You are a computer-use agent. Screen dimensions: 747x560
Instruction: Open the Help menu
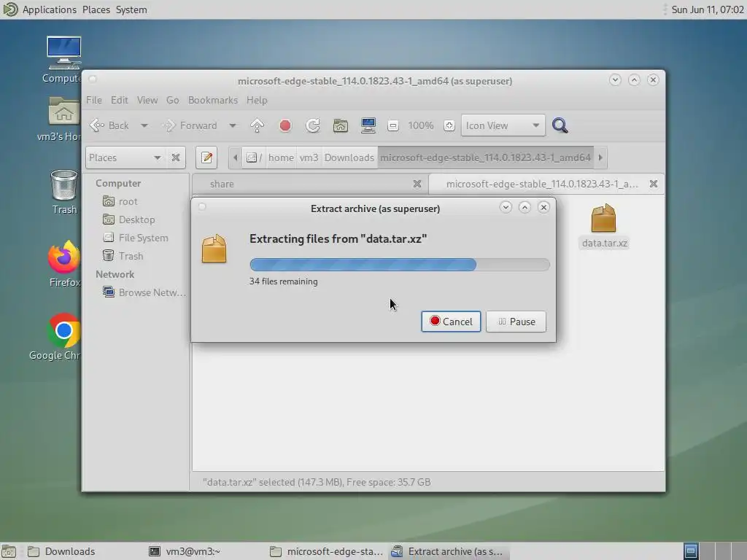pyautogui.click(x=257, y=100)
